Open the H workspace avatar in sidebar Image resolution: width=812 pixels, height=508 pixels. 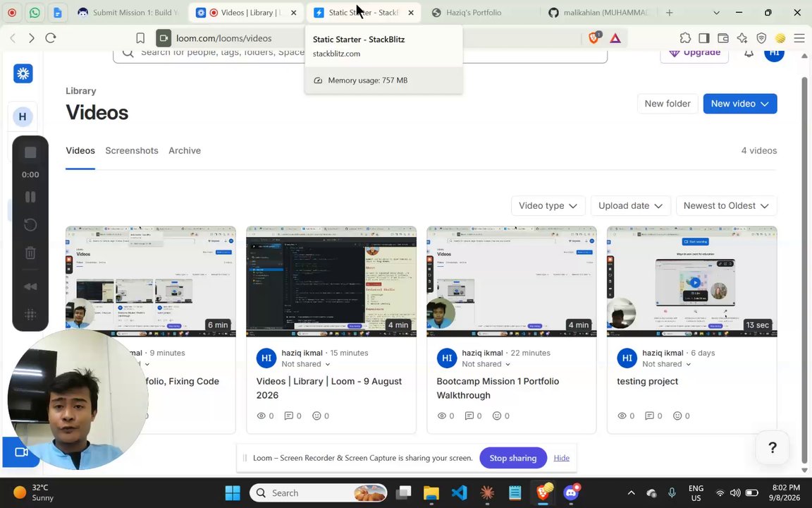pos(23,116)
